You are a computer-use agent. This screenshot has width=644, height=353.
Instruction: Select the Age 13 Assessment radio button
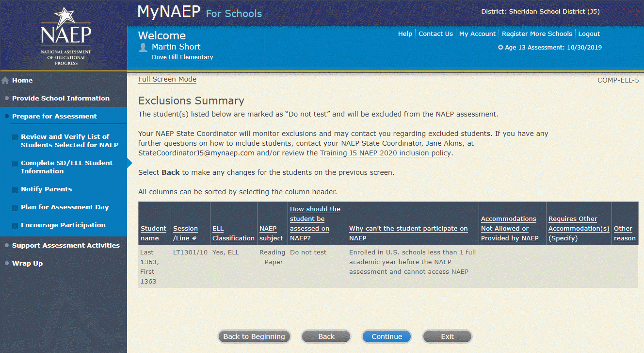(500, 48)
